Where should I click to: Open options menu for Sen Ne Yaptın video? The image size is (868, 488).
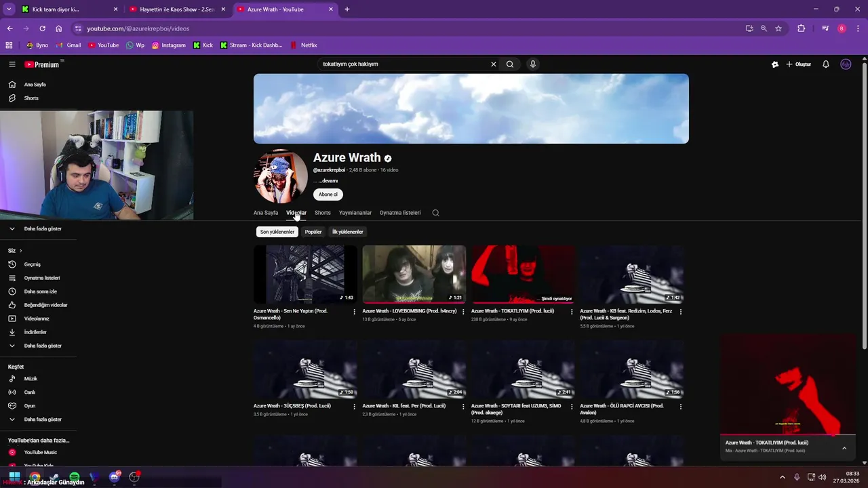[354, 312]
